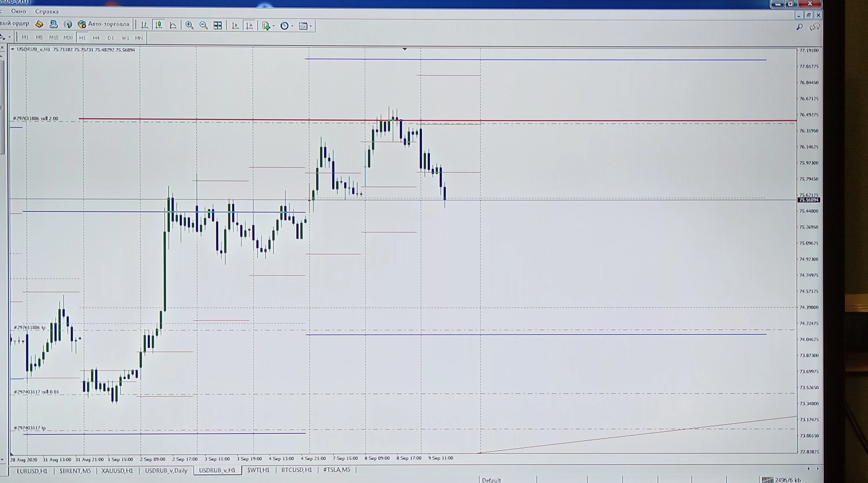The image size is (868, 483).
Task: Open the Справка menu
Action: (47, 12)
